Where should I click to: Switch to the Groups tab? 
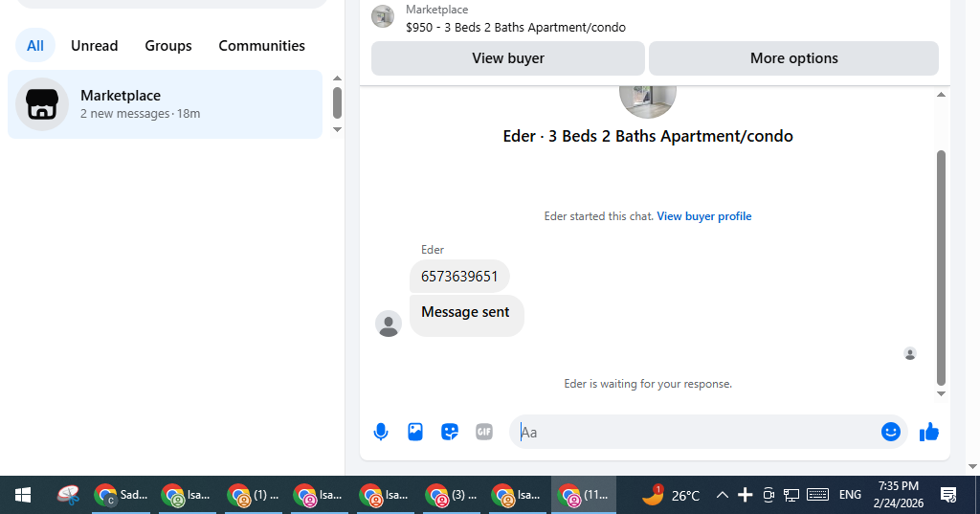[x=168, y=46]
